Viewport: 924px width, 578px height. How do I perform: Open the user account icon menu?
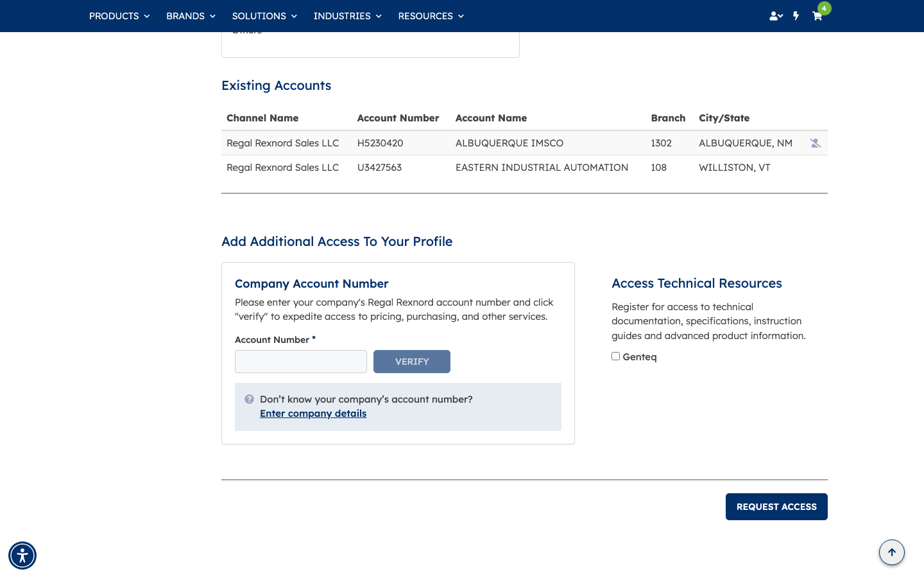click(x=776, y=16)
